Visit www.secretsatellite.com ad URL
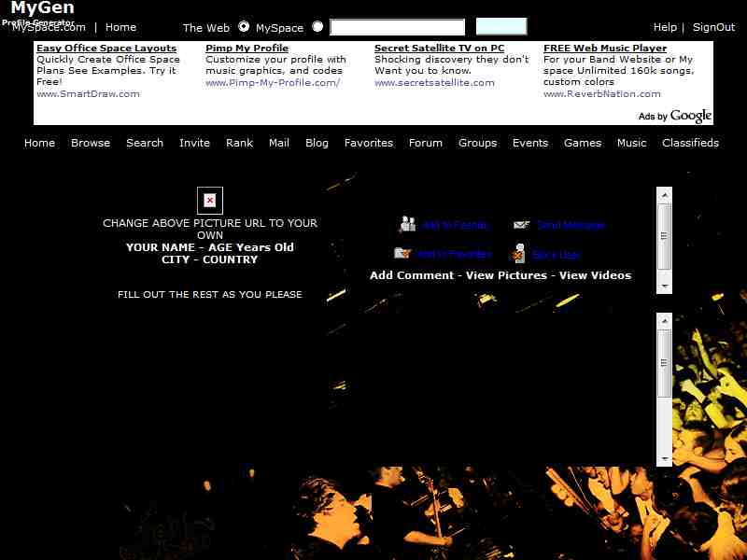The width and height of the screenshot is (747, 560). [434, 83]
